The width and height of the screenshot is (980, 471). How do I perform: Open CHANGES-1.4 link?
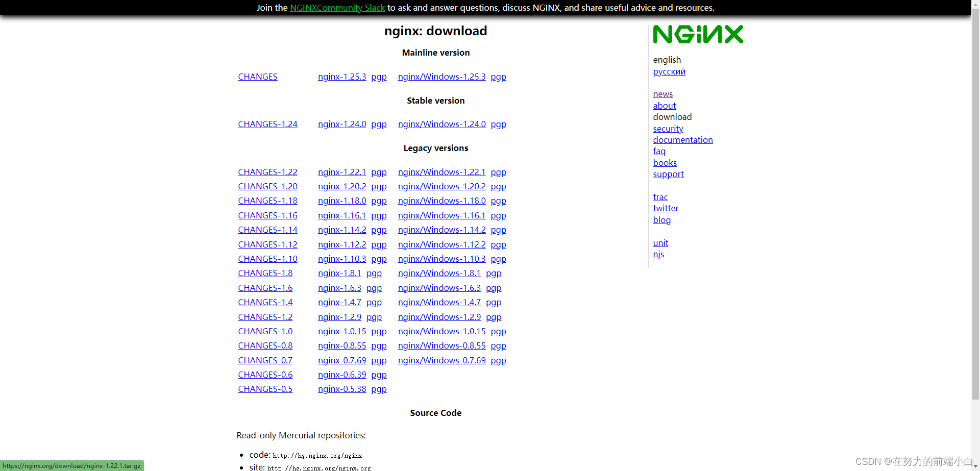265,302
